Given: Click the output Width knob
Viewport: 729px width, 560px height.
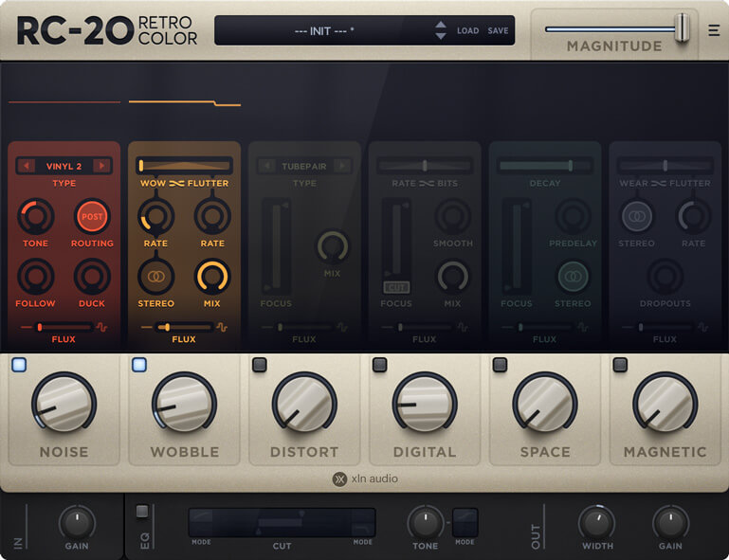Looking at the screenshot, I should [x=597, y=522].
